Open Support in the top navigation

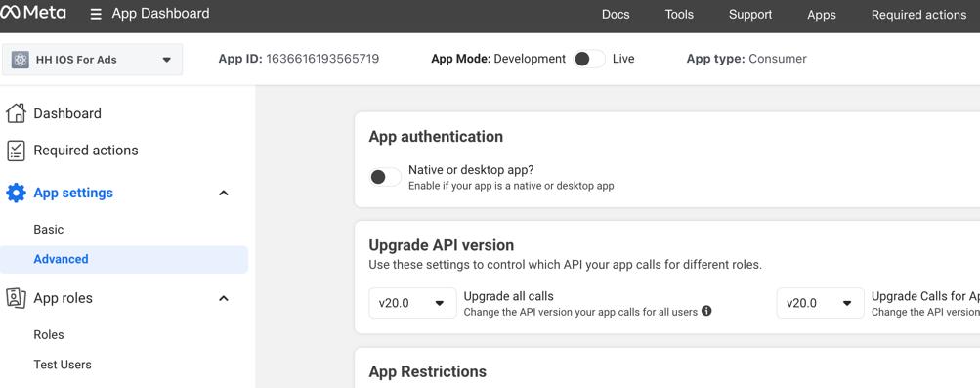click(x=750, y=15)
